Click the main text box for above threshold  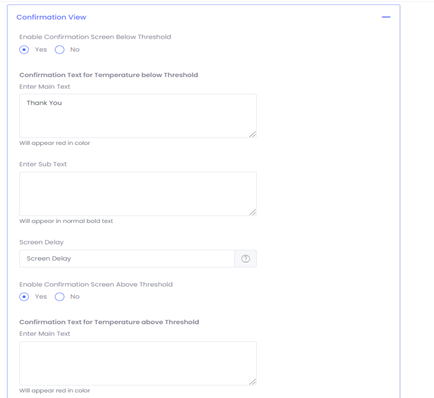coord(138,363)
